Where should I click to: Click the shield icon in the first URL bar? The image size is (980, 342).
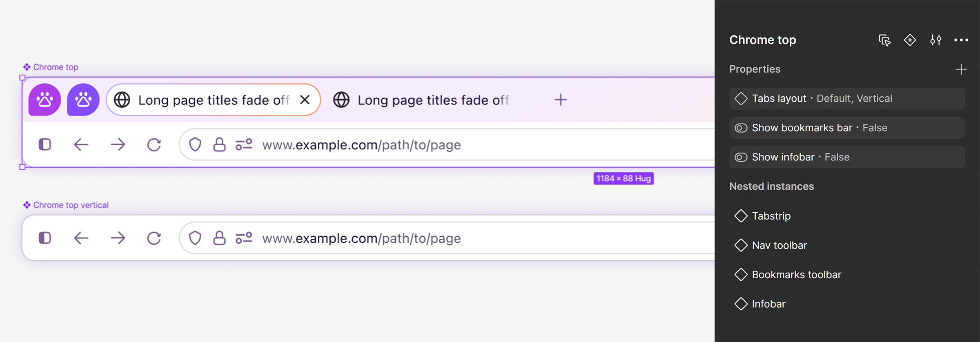pyautogui.click(x=195, y=144)
